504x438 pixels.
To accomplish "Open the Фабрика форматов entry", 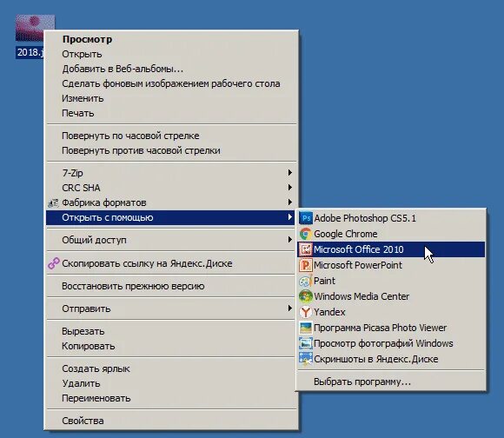I will (x=171, y=202).
